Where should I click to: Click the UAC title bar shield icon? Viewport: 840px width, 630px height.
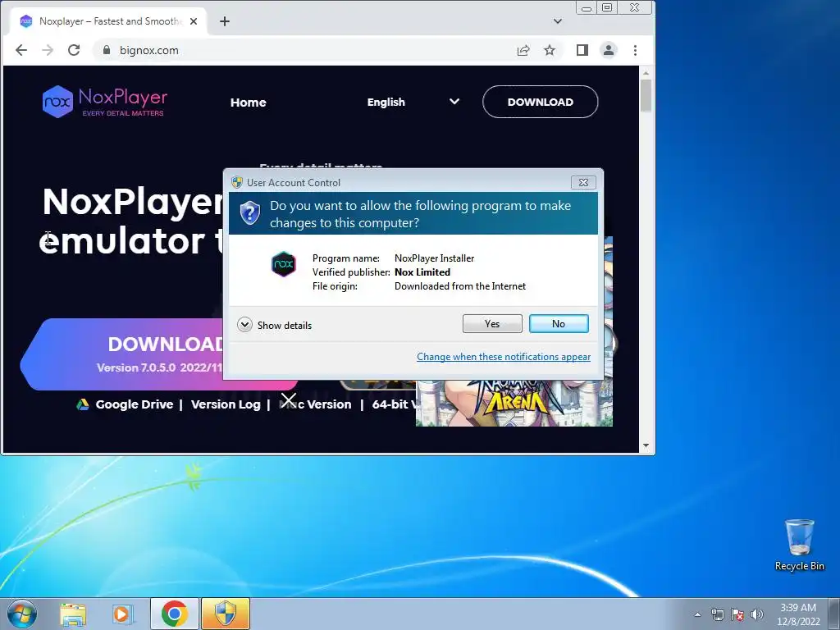pos(237,182)
